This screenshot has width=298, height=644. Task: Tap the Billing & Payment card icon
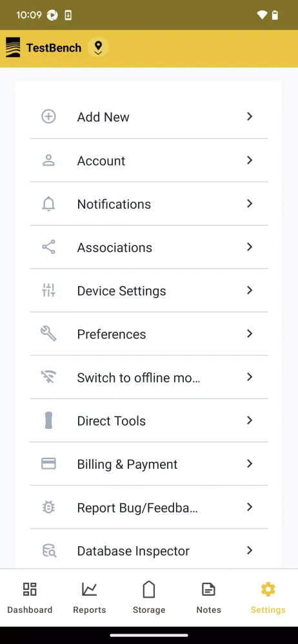(48, 464)
